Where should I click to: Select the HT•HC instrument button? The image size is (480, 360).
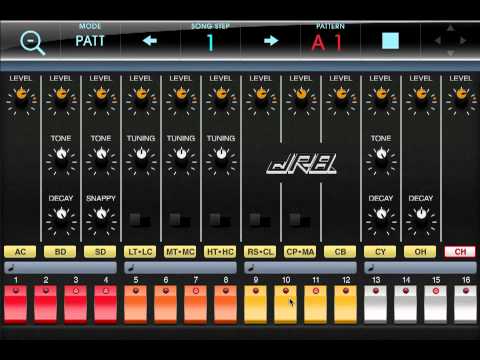[220, 252]
